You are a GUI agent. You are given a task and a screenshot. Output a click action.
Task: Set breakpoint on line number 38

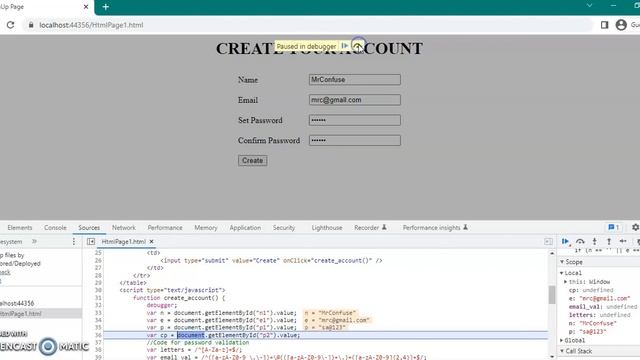pyautogui.click(x=98, y=350)
